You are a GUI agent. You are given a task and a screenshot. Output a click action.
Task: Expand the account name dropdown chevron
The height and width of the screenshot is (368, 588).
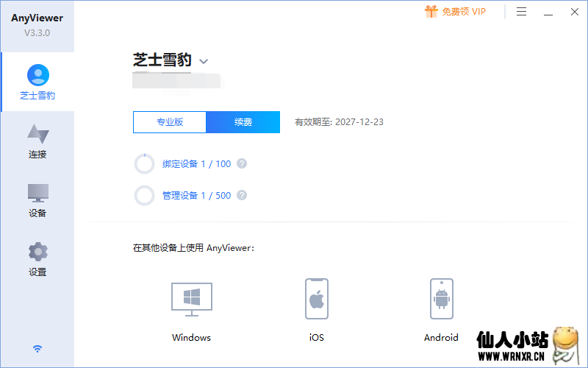point(204,61)
